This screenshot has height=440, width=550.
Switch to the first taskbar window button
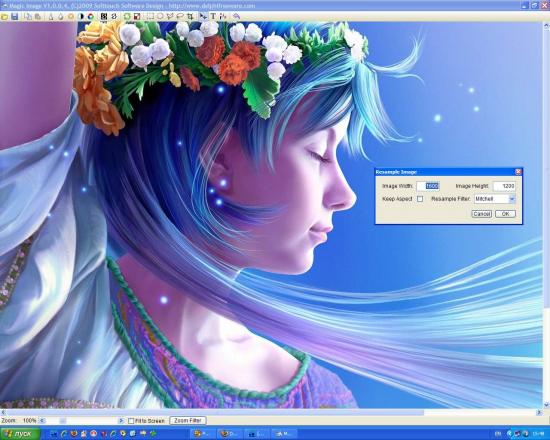(203, 434)
